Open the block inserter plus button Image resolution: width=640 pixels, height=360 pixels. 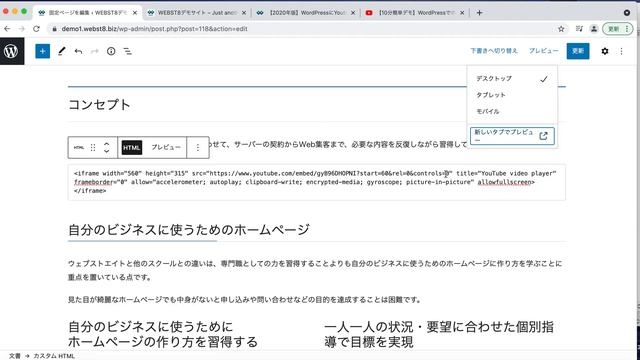(x=42, y=51)
